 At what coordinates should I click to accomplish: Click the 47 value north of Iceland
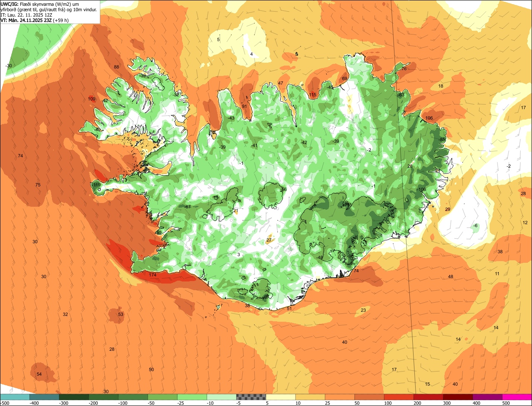[x=281, y=83]
